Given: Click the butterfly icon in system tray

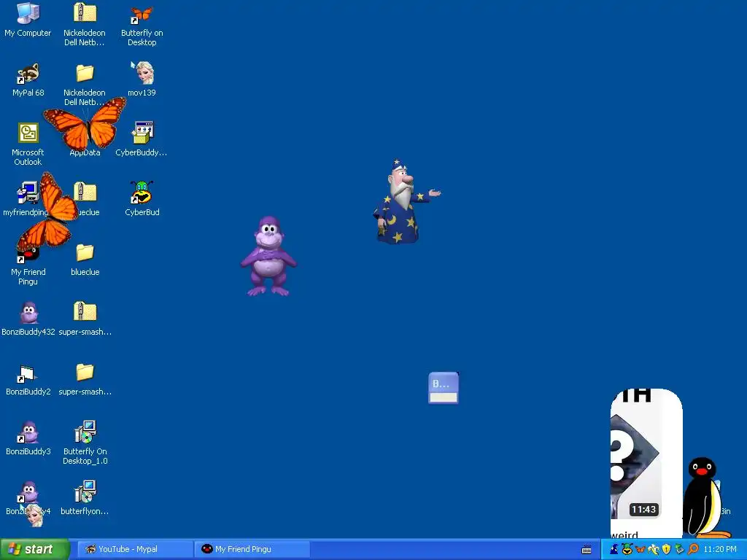Looking at the screenshot, I should 640,550.
